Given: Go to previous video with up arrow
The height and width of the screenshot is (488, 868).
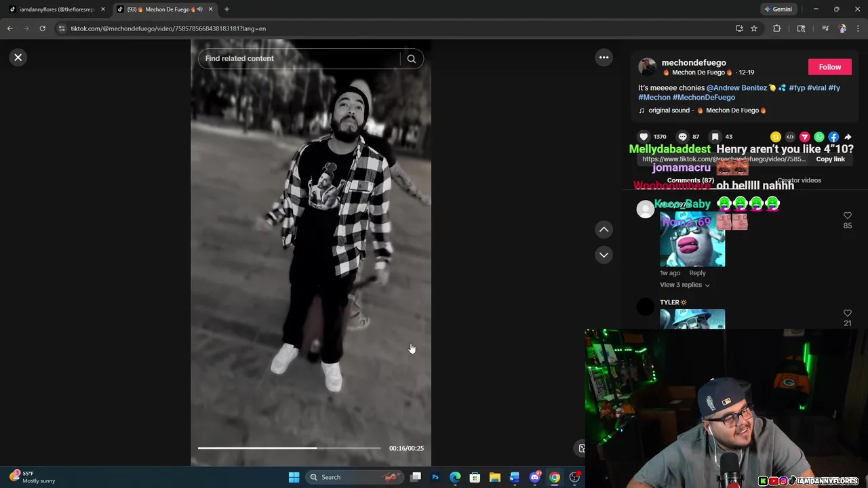Looking at the screenshot, I should [x=604, y=230].
